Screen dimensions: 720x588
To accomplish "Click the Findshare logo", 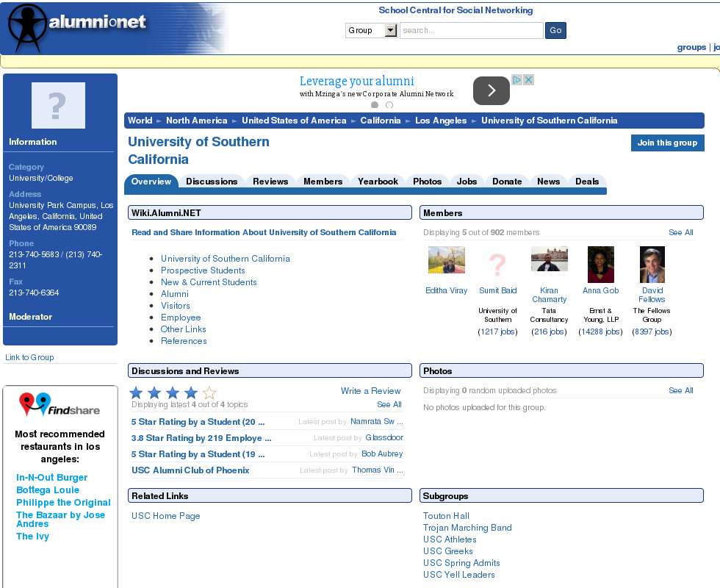I will (60, 405).
